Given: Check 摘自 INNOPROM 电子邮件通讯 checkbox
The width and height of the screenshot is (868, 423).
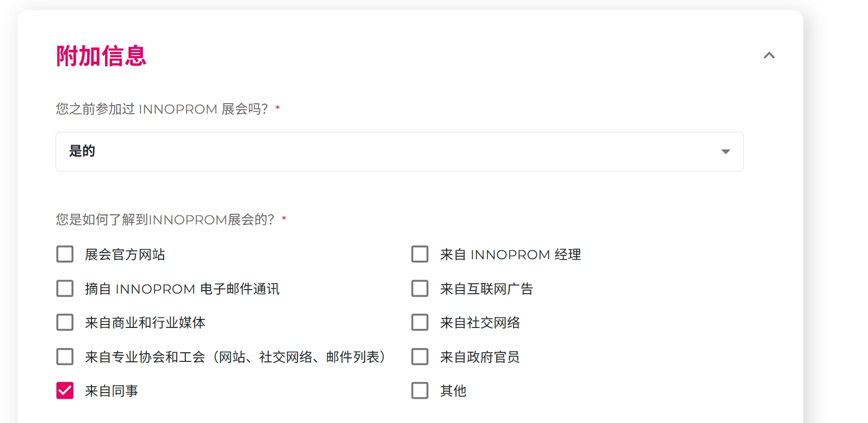Looking at the screenshot, I should click(65, 289).
